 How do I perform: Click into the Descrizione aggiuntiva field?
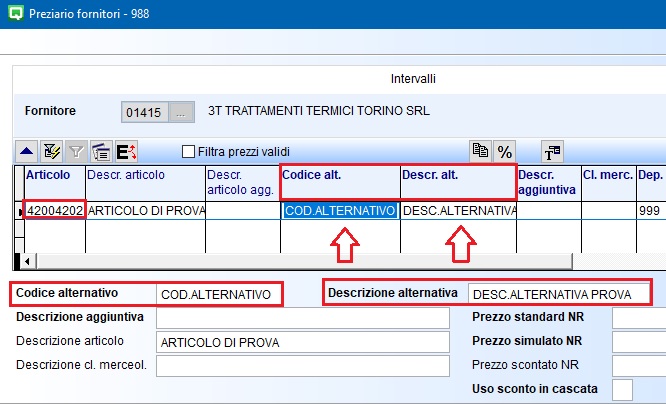(302, 318)
